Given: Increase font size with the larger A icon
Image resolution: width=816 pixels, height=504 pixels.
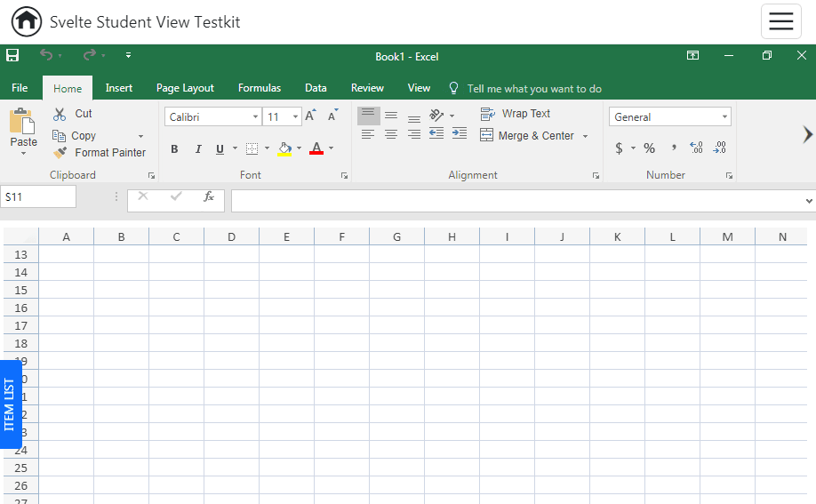Looking at the screenshot, I should pos(310,116).
